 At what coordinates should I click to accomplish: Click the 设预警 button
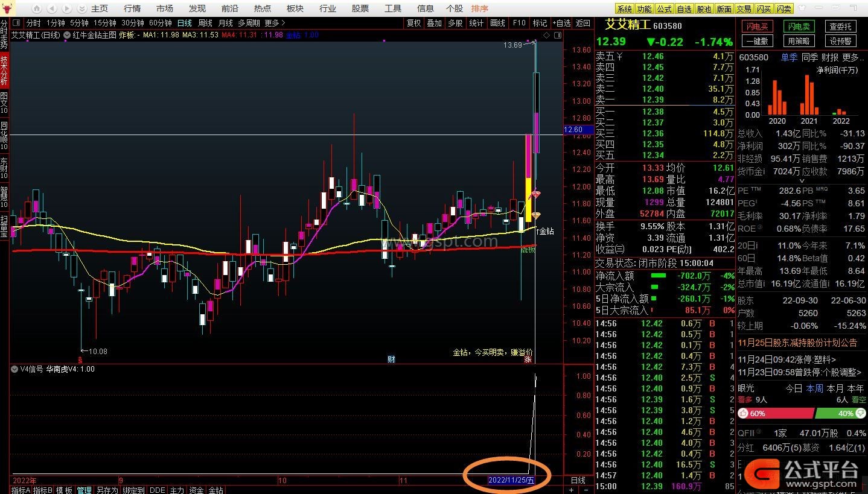(840, 41)
